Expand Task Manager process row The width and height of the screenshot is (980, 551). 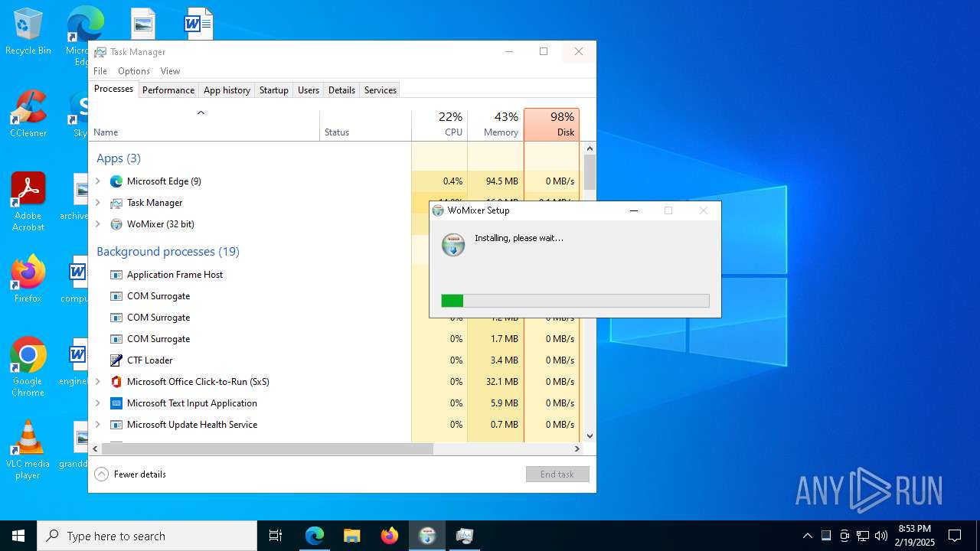click(98, 203)
